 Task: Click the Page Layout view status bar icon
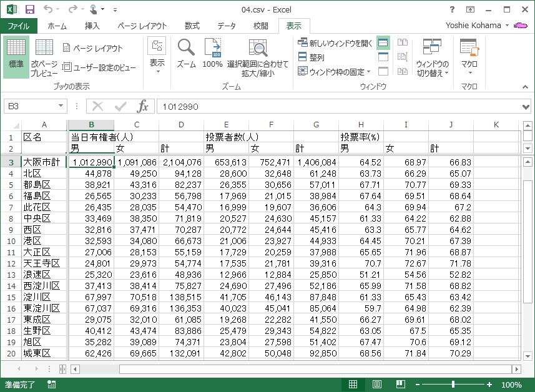[x=376, y=385]
